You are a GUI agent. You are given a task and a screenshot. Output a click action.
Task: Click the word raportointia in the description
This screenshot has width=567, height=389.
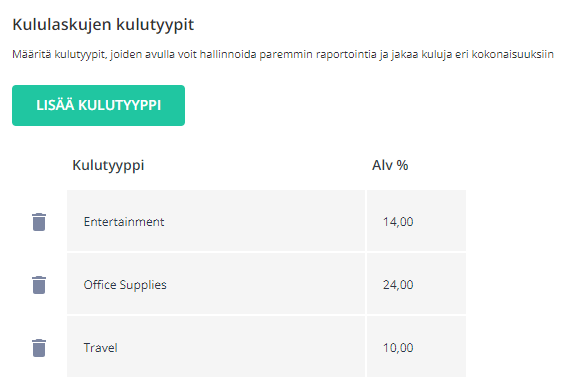(x=346, y=54)
